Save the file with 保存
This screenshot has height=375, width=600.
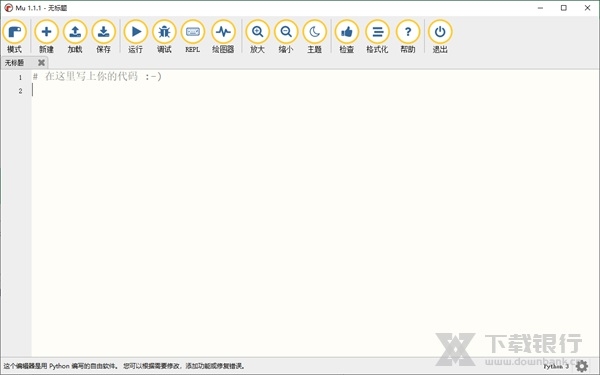[x=103, y=36]
